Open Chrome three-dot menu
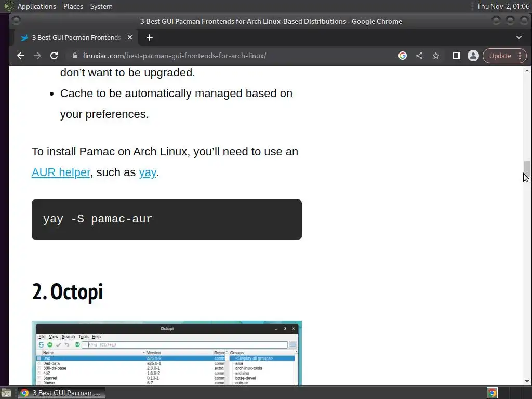Screen dimensions: 532x399 [x=520, y=56]
